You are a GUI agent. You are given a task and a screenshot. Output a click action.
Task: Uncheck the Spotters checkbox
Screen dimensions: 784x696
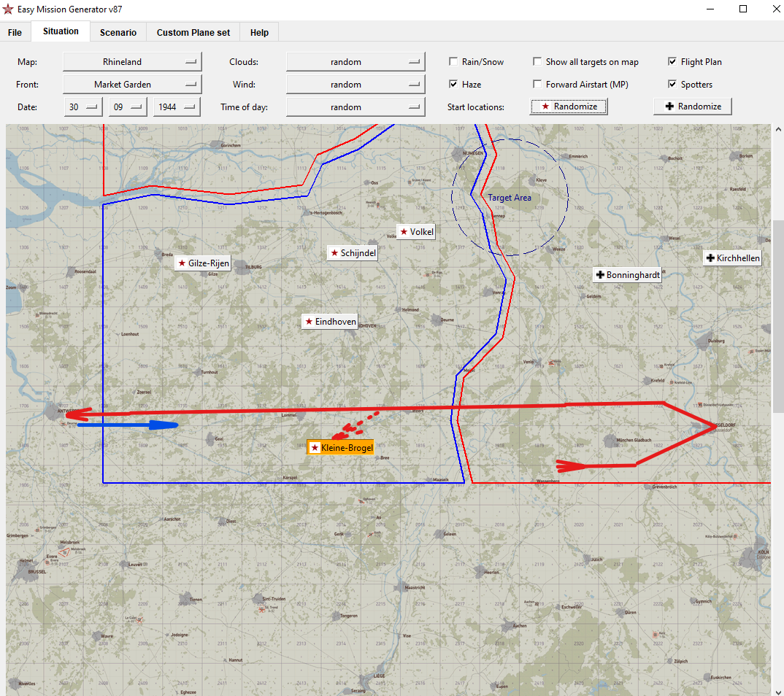point(672,84)
